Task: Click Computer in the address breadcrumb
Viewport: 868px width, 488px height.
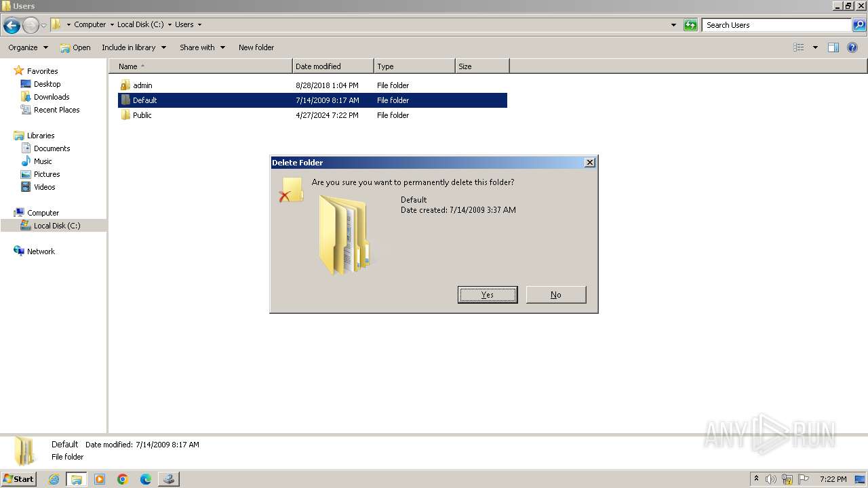Action: click(90, 24)
